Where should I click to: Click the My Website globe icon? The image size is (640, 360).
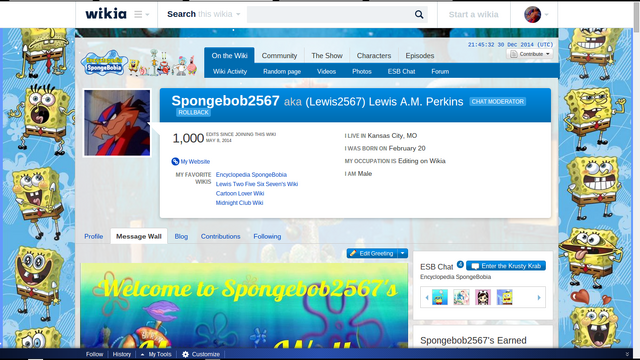pyautogui.click(x=175, y=161)
